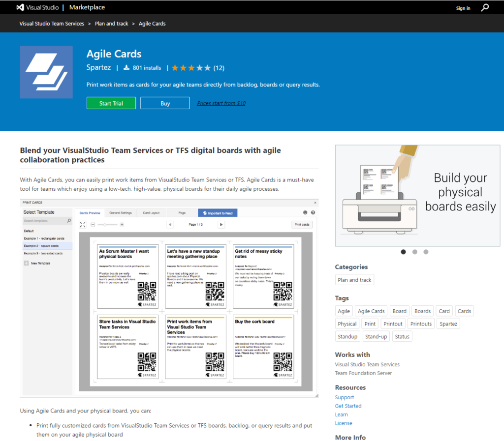Click the search magnifier in Search templates
Screen dimensions: 504x441
coord(69,221)
